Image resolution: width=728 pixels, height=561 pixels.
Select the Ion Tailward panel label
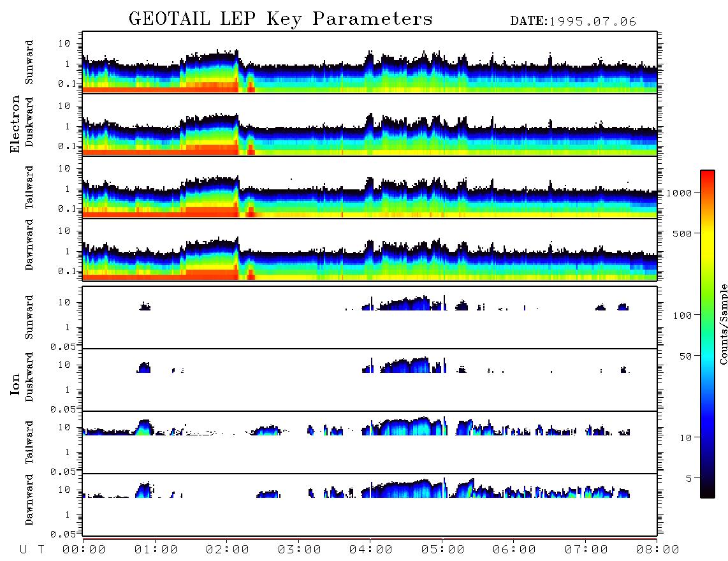pyautogui.click(x=29, y=442)
